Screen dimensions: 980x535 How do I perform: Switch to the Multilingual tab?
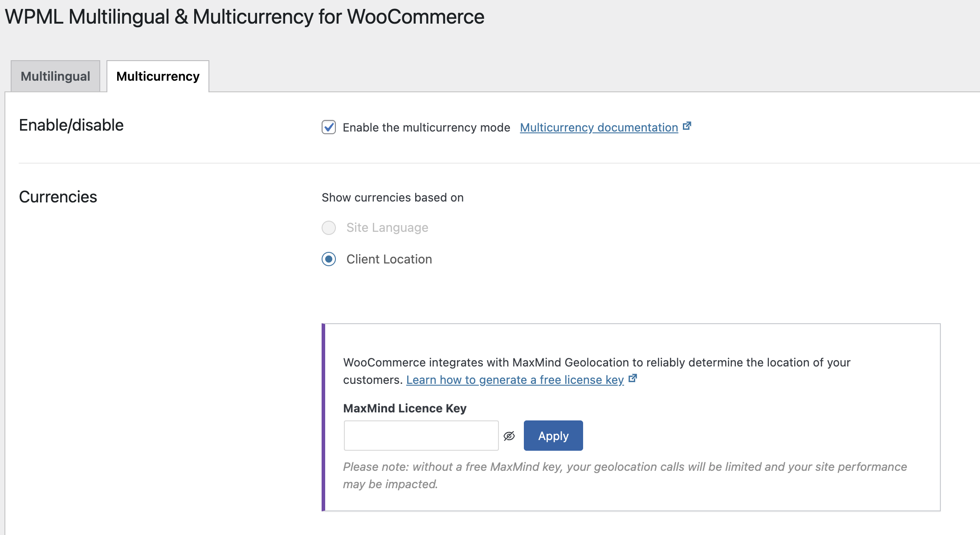coord(55,76)
